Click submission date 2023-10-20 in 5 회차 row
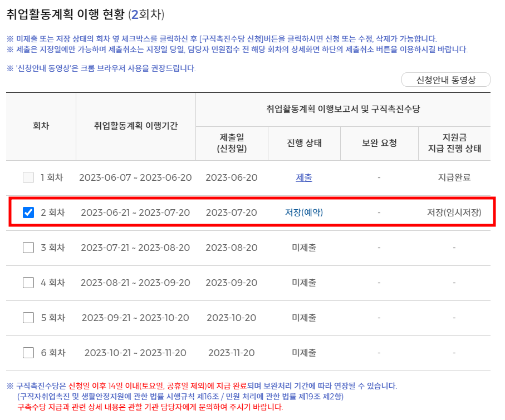 tap(232, 318)
